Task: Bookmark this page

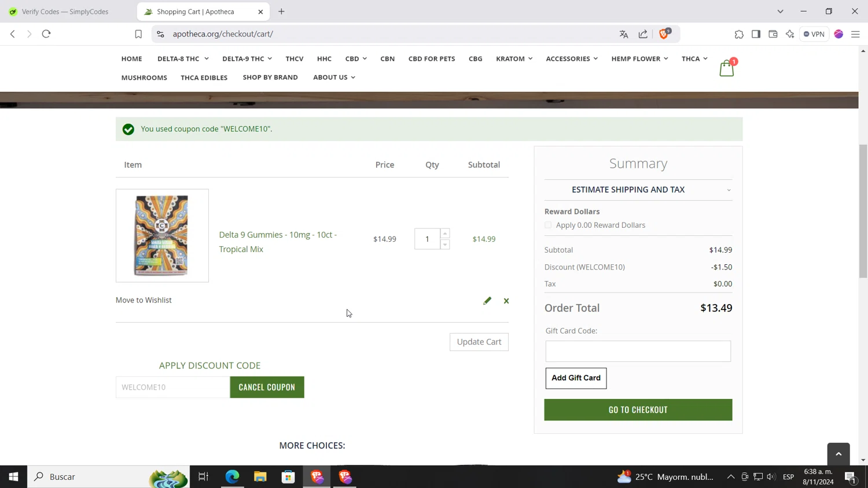Action: (x=138, y=34)
